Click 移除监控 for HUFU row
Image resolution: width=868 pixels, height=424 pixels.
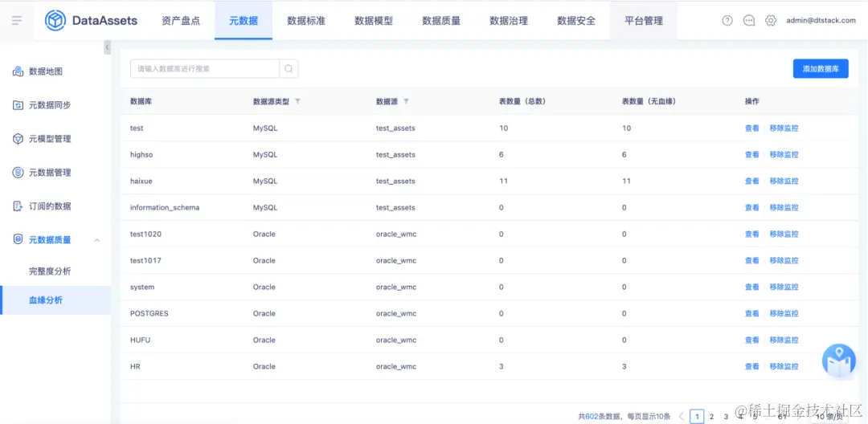[784, 340]
